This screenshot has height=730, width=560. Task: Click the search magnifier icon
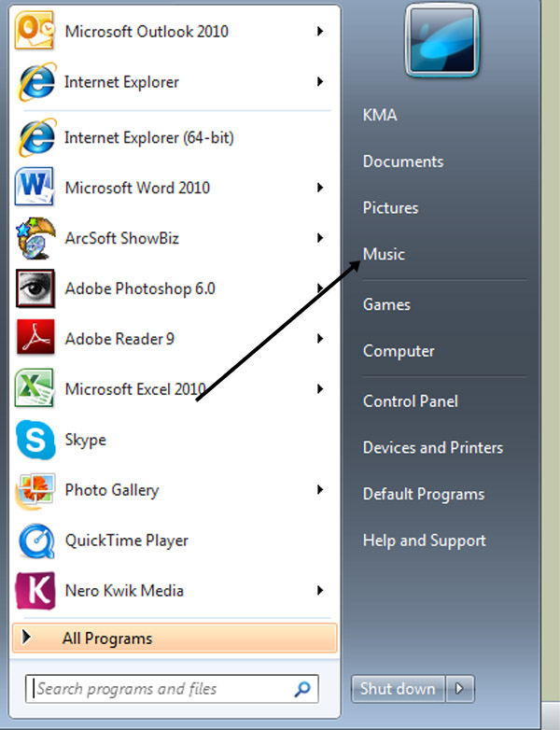tap(302, 689)
